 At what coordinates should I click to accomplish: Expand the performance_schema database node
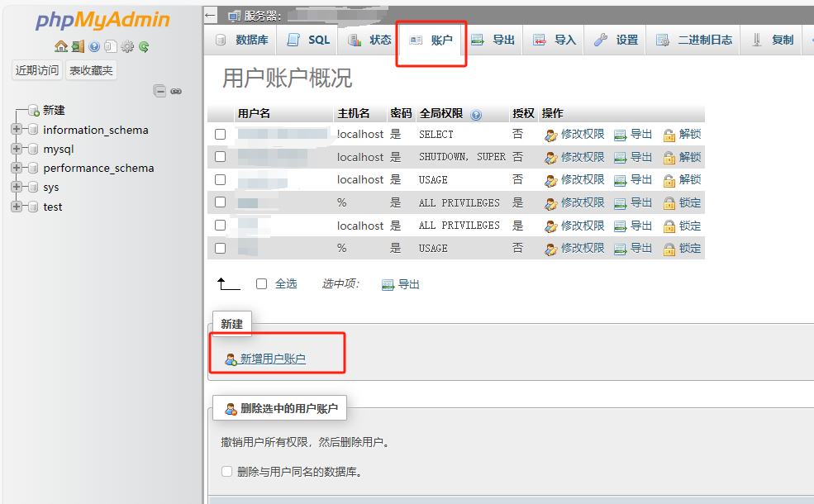coord(17,168)
